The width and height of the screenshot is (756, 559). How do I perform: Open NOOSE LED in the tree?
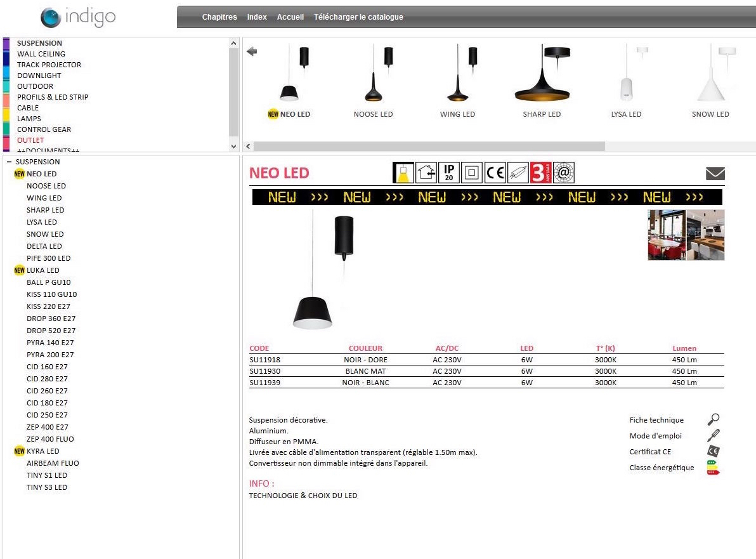coord(46,186)
